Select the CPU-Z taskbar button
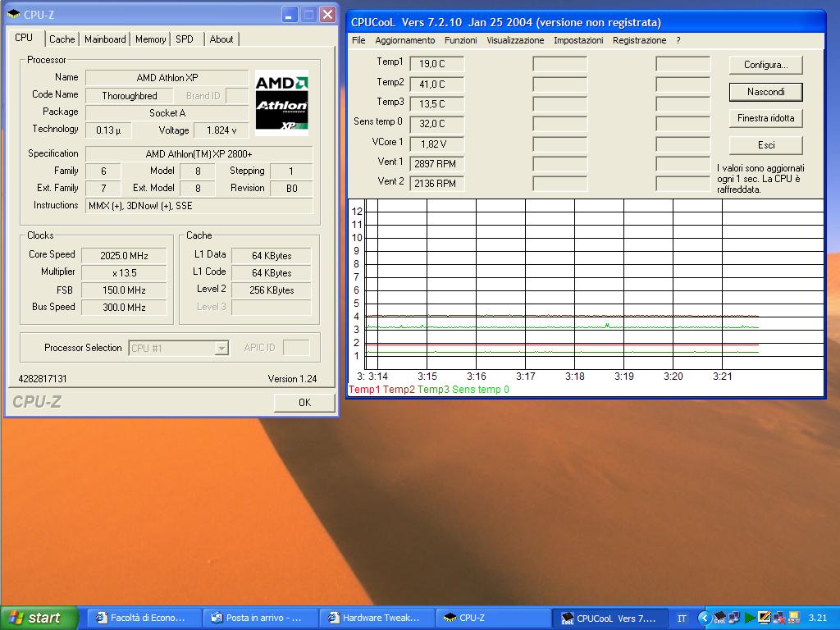Image resolution: width=840 pixels, height=630 pixels. pyautogui.click(x=493, y=619)
